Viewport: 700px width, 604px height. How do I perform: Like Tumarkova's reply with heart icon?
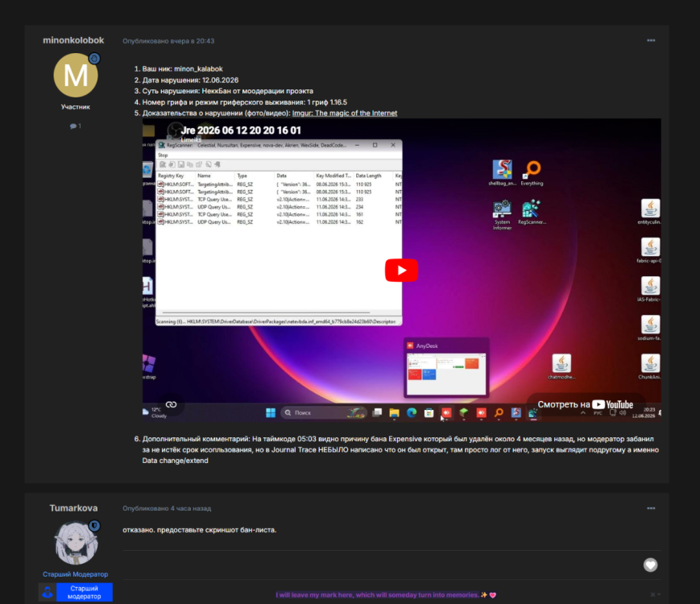(x=650, y=565)
